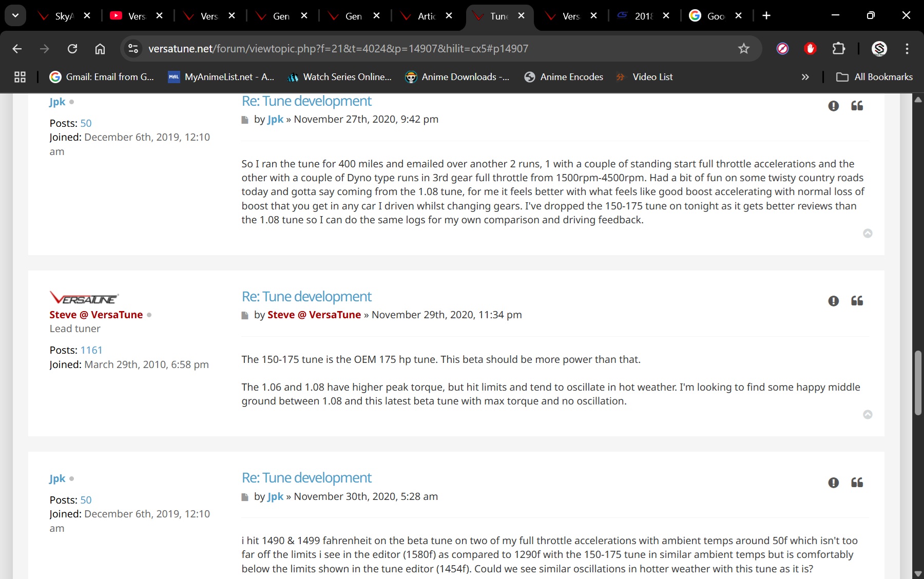Open Video List bookmark
This screenshot has width=924, height=579.
(x=644, y=77)
